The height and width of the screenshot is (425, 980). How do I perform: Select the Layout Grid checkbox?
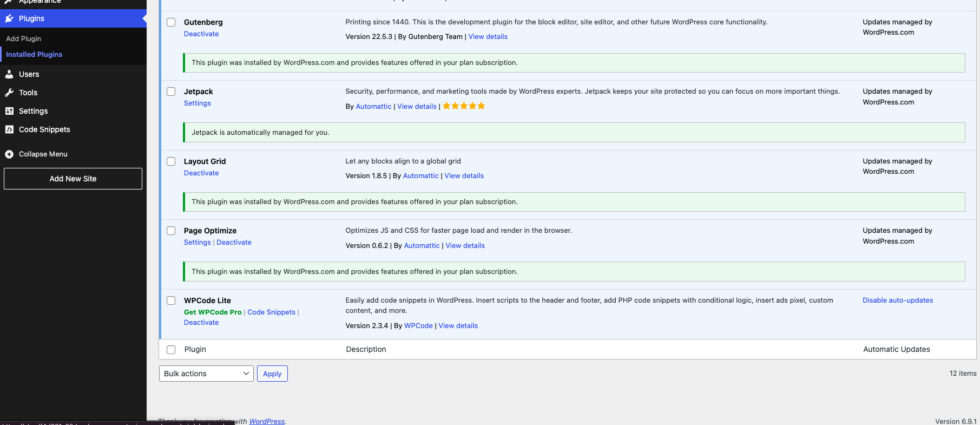[171, 161]
